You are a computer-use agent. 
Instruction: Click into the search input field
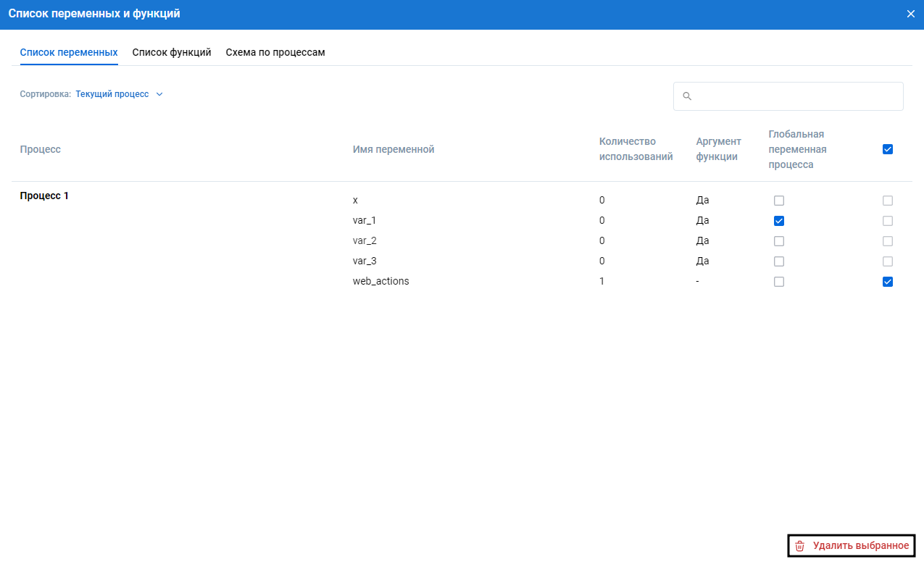[x=794, y=96]
